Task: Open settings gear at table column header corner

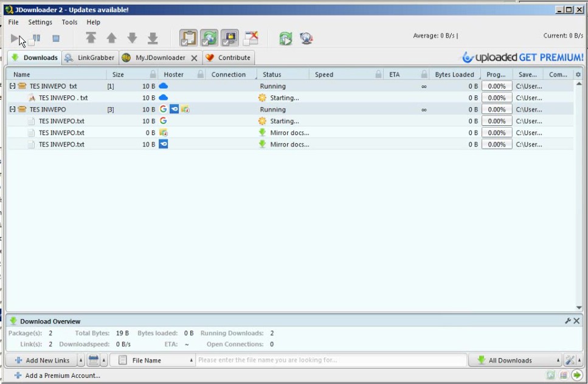Action: pyautogui.click(x=578, y=75)
